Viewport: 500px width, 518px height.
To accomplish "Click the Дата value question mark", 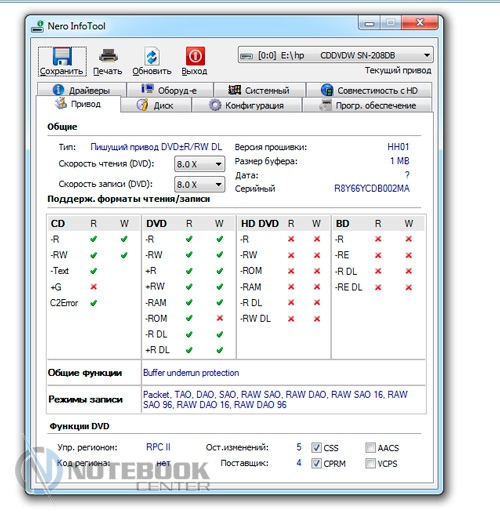I will click(x=407, y=175).
